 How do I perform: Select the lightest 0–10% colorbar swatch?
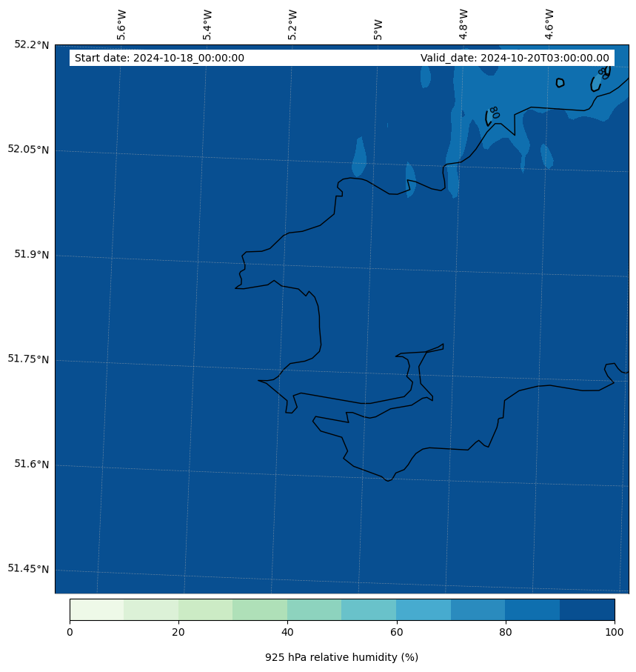click(96, 609)
